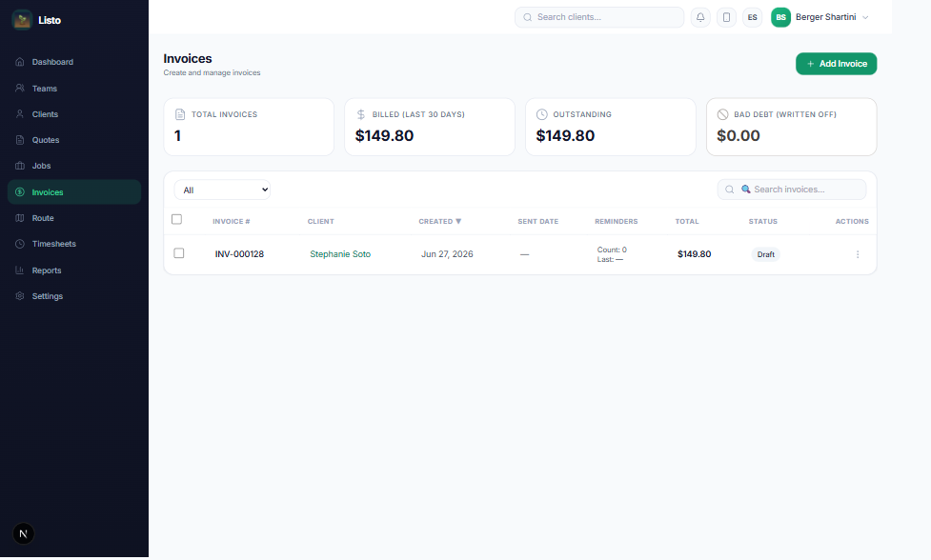Click the Jobs briefcase icon in sidebar

(20, 166)
